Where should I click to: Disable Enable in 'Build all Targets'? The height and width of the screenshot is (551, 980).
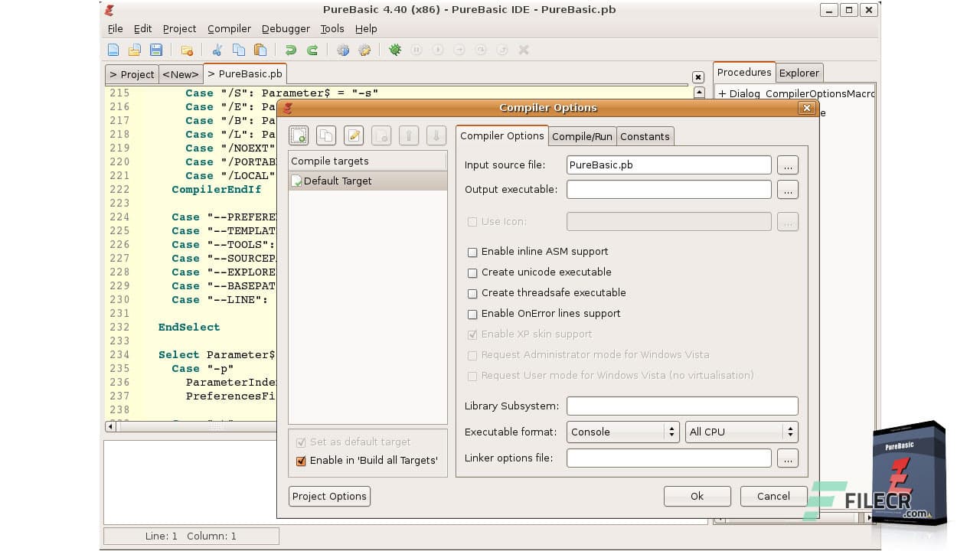pos(301,461)
